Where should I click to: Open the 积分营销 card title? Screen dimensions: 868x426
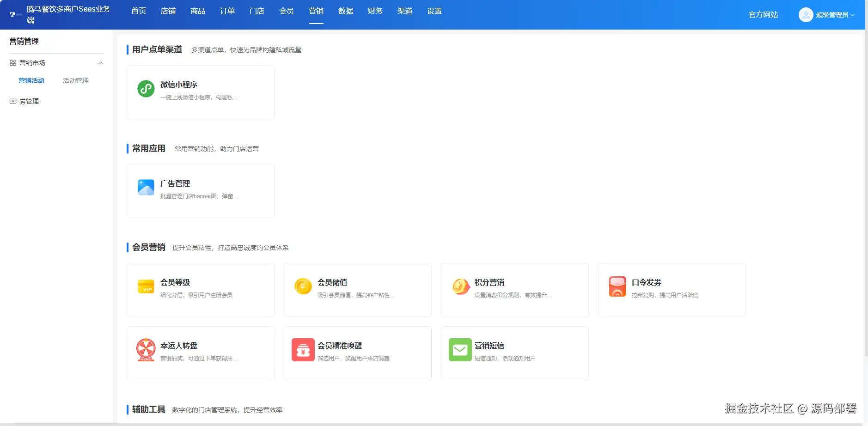click(x=489, y=282)
